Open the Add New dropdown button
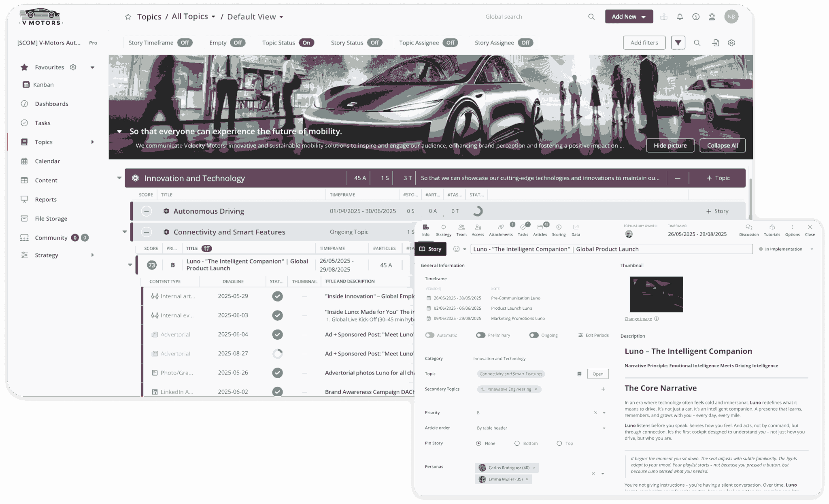The width and height of the screenshot is (829, 504). coord(629,17)
